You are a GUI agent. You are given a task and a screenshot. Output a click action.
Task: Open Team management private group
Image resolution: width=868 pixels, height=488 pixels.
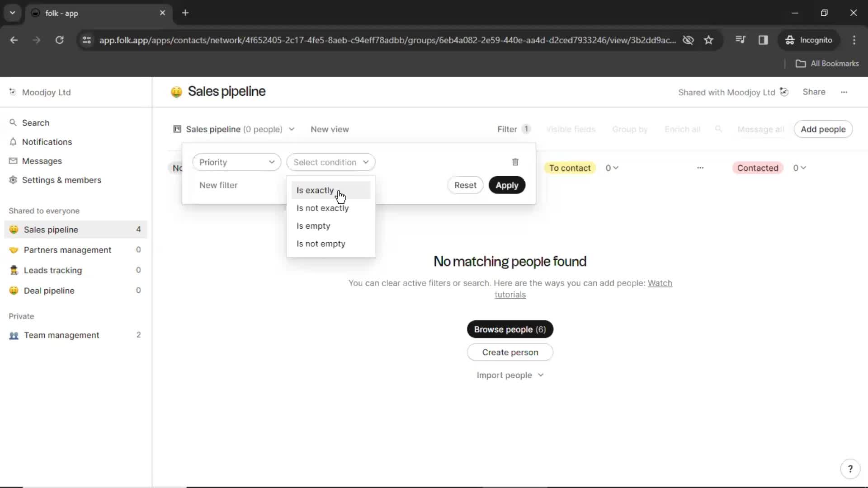75,335
